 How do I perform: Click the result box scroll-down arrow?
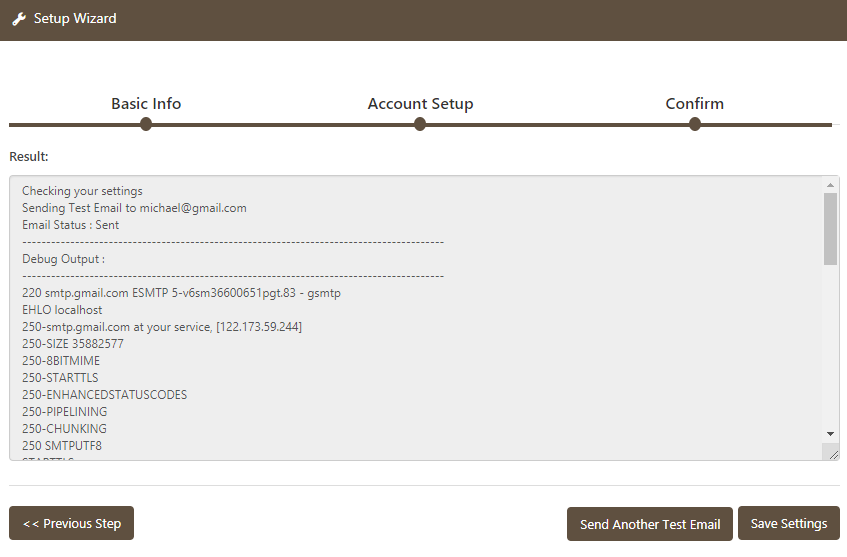[x=831, y=433]
